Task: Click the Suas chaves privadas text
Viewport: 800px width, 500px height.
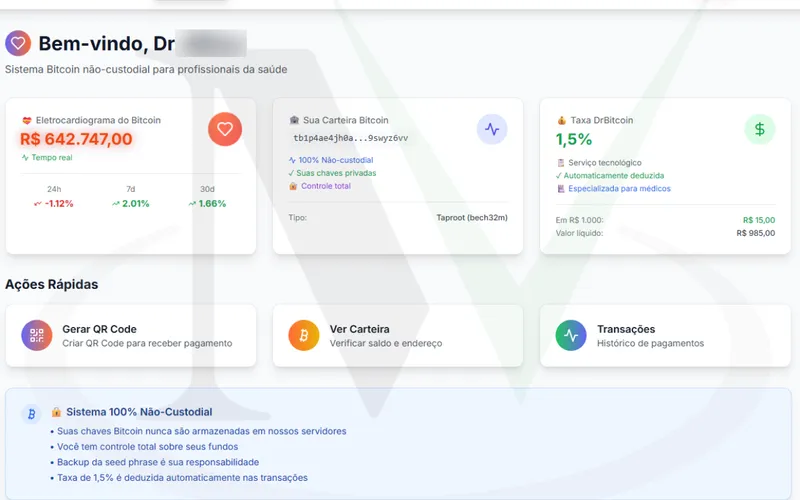Action: (x=336, y=173)
